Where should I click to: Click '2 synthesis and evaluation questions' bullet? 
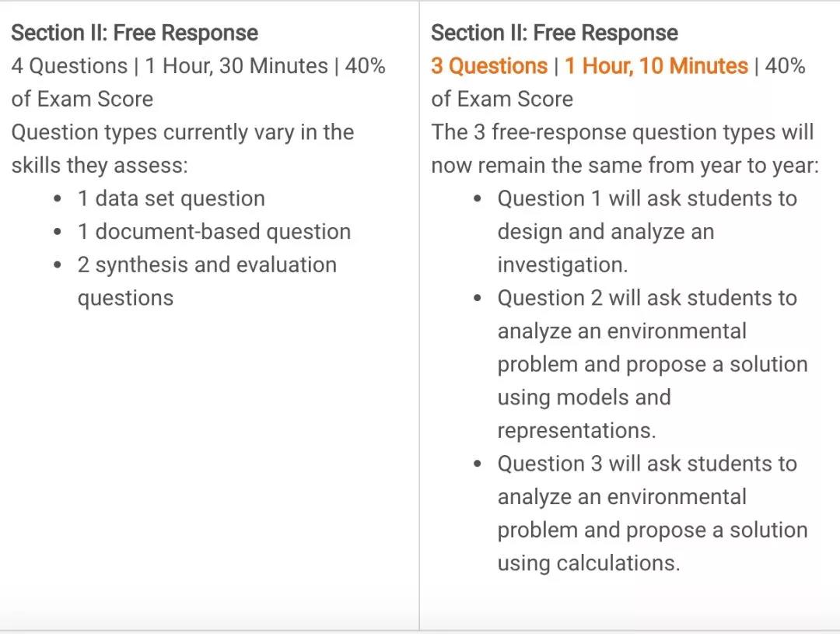207,282
